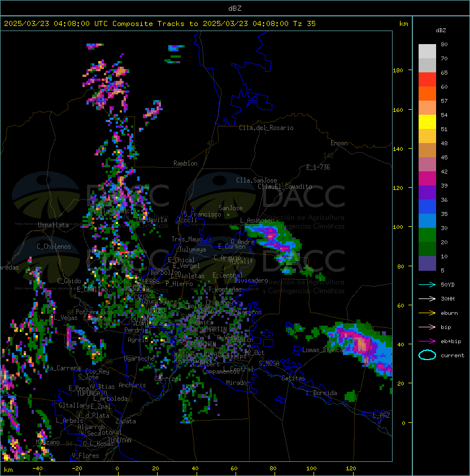The width and height of the screenshot is (470, 476).
Task: Click the yellow eburn arrow in legend
Action: coord(427,313)
